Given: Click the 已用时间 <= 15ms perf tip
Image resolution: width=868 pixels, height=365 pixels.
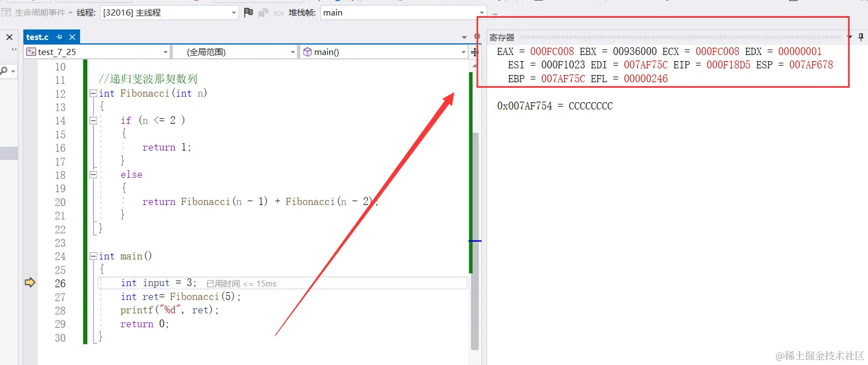Looking at the screenshot, I should tap(241, 284).
